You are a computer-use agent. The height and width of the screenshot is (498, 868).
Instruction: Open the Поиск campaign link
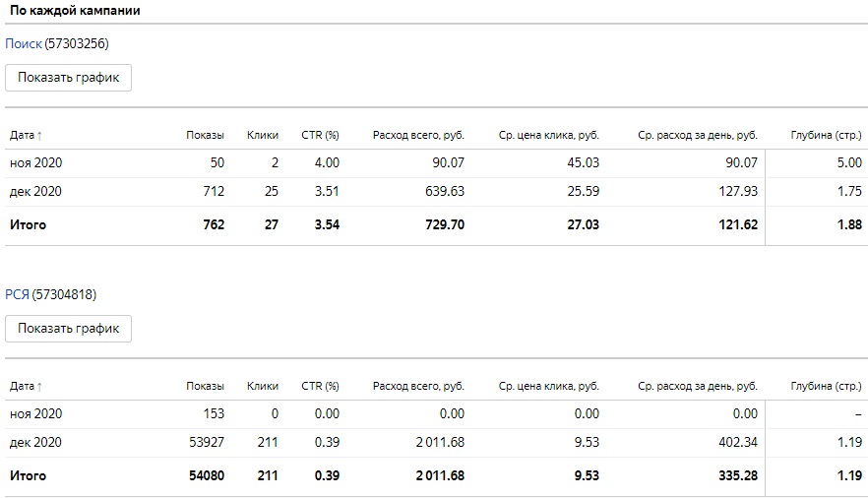coord(24,43)
